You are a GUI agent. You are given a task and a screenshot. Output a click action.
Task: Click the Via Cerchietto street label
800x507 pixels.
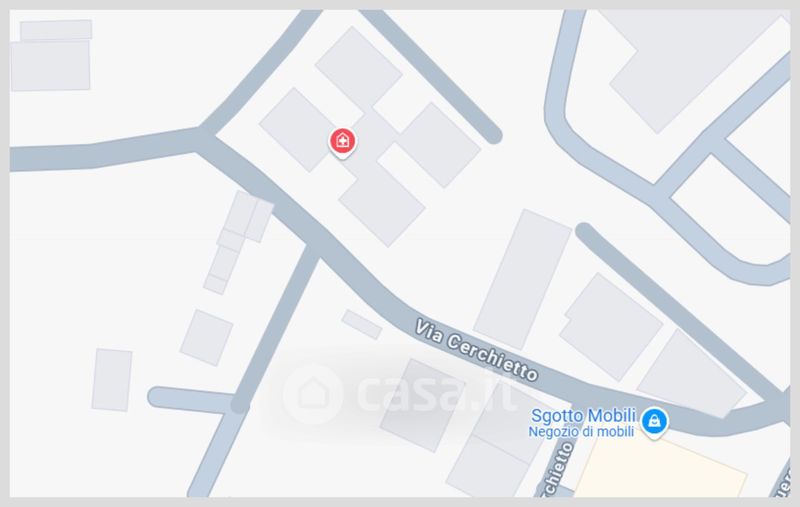pos(476,350)
